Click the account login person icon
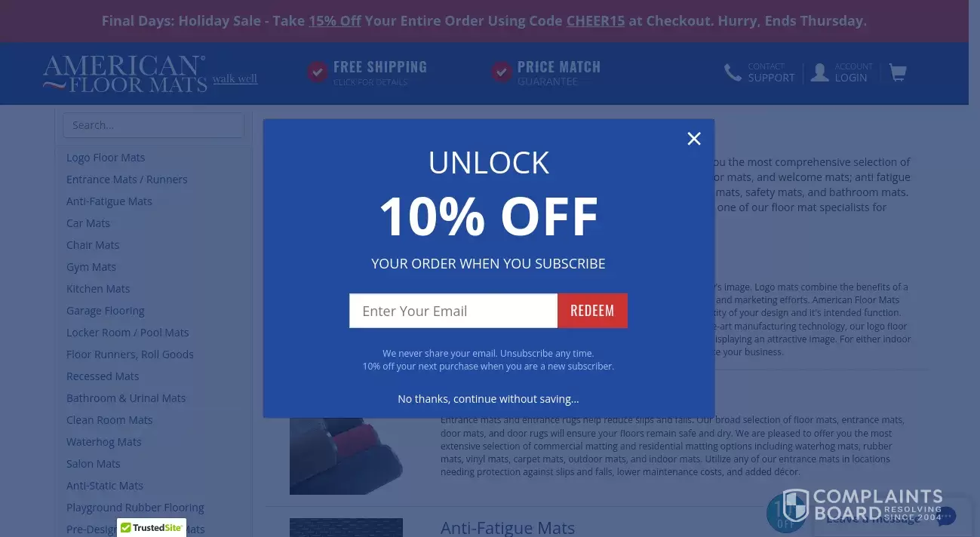This screenshot has width=980, height=537. pos(820,72)
